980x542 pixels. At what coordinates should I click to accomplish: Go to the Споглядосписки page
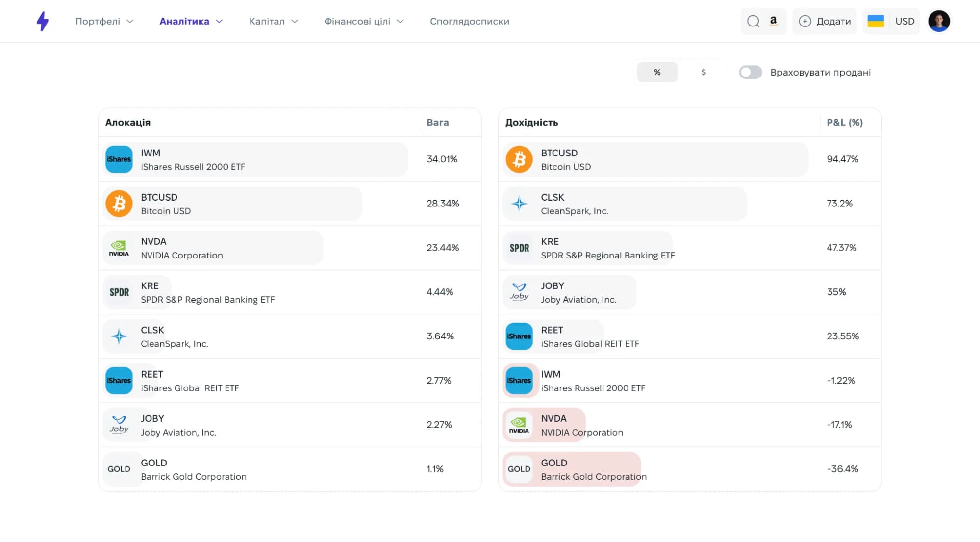point(470,21)
